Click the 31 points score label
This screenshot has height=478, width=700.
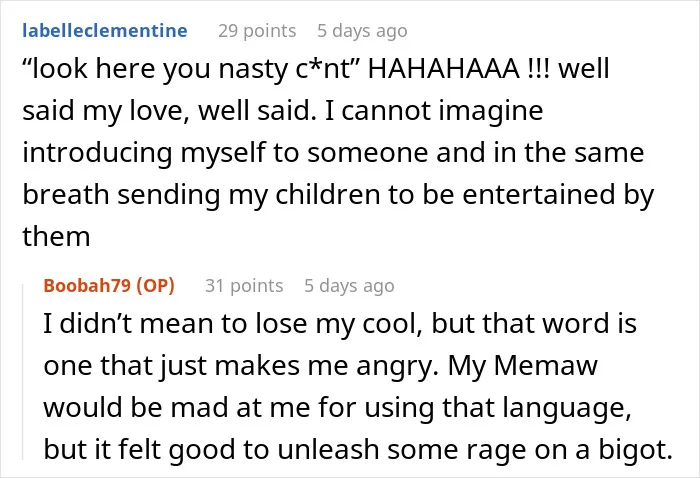click(x=244, y=286)
